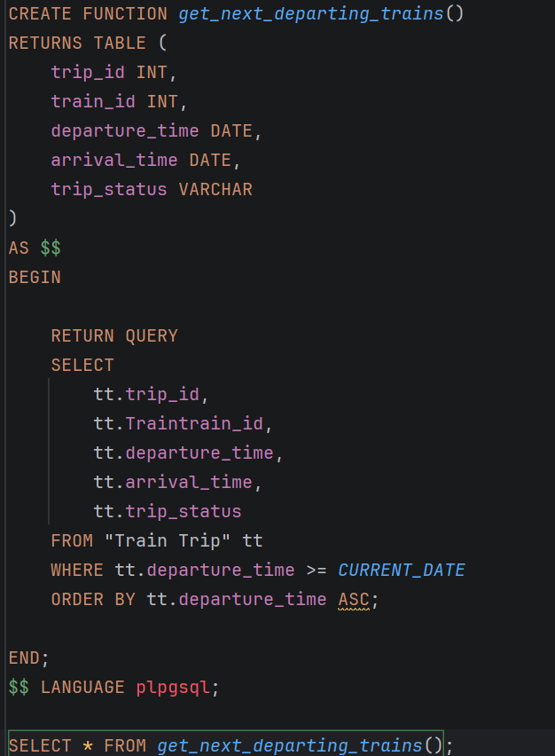Click the underlined ASC keyword warning
This screenshot has height=756, width=555.
click(354, 599)
